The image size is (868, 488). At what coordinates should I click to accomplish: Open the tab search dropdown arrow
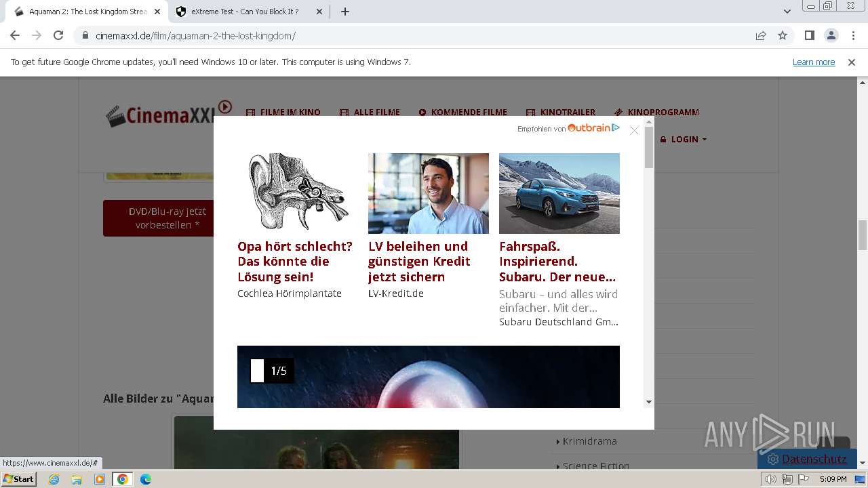(787, 12)
